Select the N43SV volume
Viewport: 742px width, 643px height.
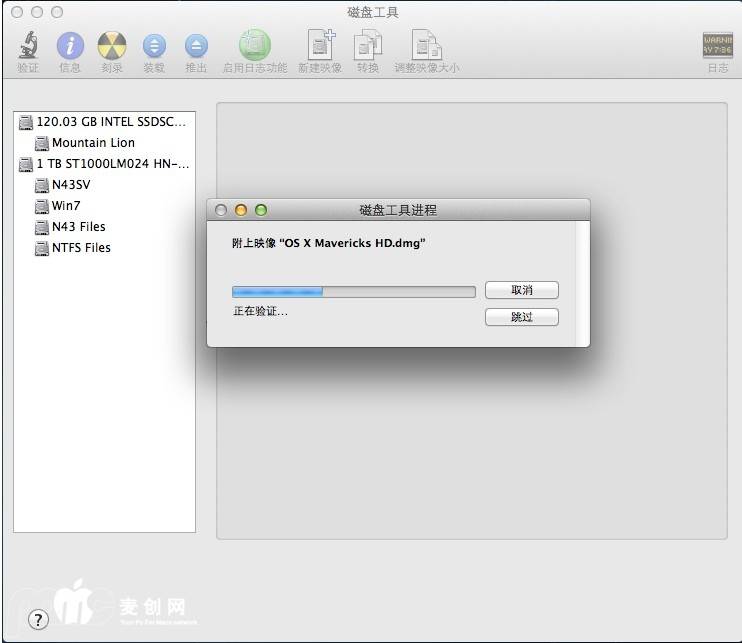[71, 185]
